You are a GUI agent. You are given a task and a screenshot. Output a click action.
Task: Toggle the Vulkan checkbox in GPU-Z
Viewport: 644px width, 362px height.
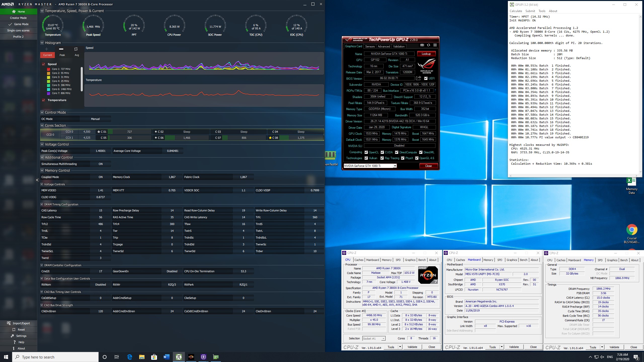point(366,158)
